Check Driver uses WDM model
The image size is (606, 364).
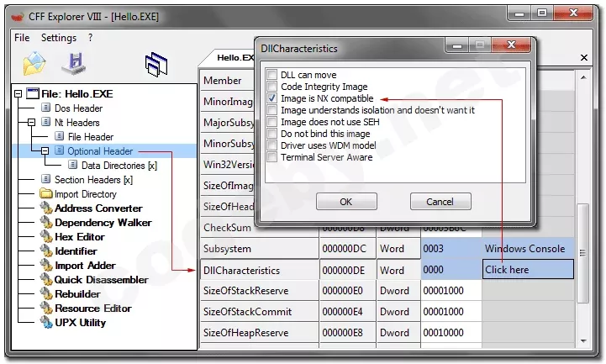[272, 145]
